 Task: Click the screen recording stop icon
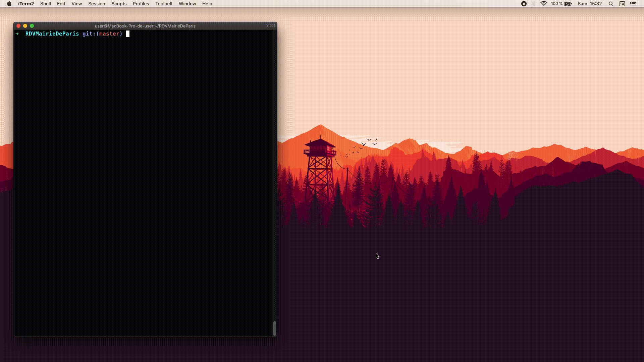[524, 4]
